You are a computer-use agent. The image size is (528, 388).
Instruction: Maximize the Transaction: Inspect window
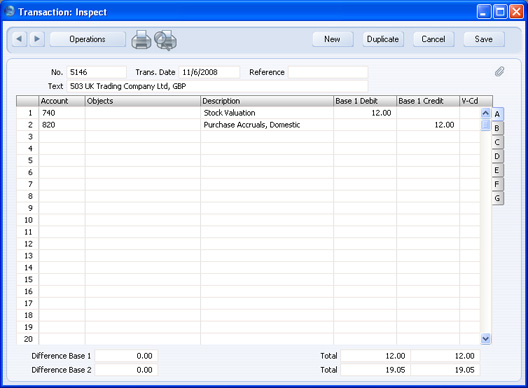(500, 12)
